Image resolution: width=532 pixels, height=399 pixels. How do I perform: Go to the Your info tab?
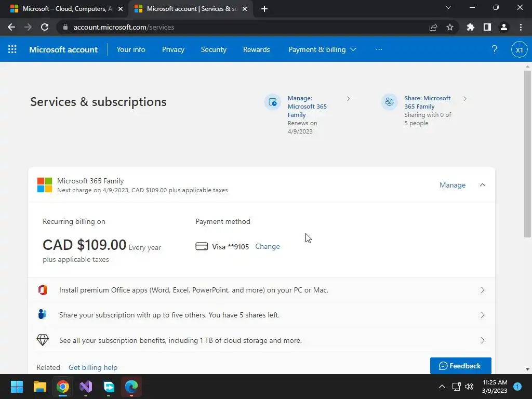pyautogui.click(x=131, y=49)
